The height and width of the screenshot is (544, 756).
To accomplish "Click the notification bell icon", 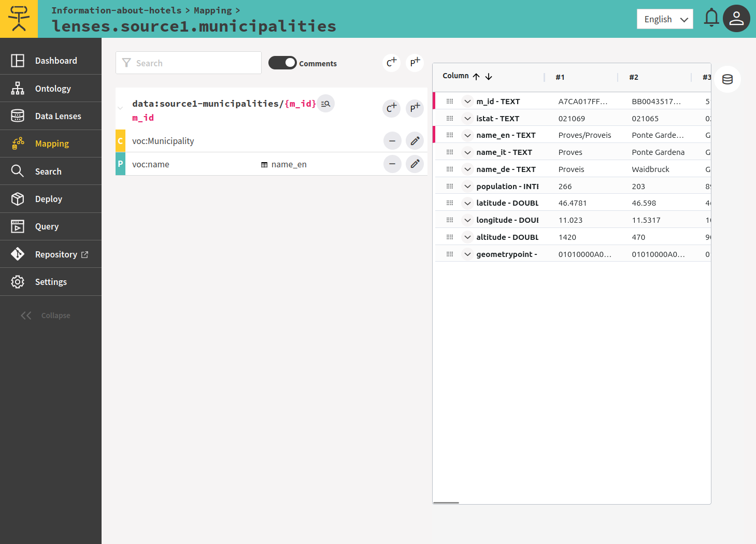I will (711, 18).
